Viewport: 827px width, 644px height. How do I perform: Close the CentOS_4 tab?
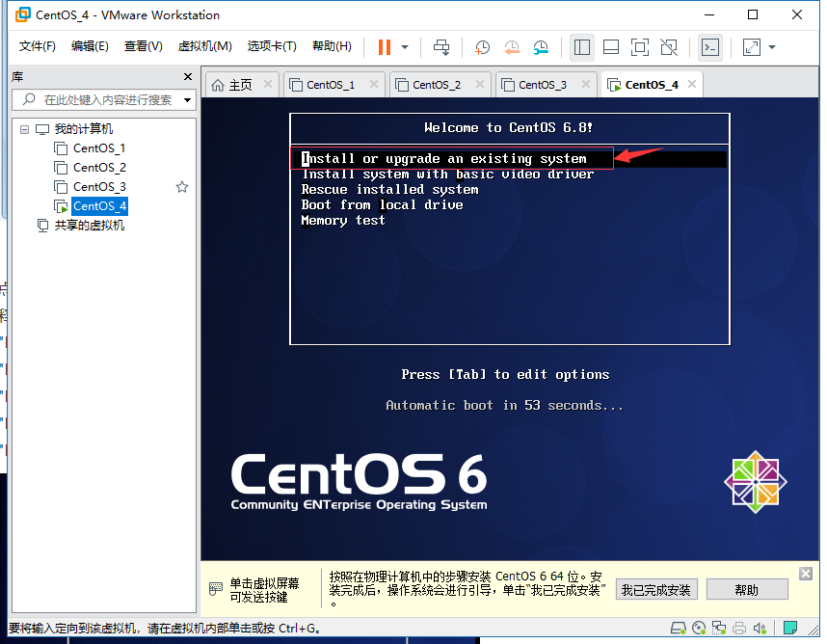point(692,85)
